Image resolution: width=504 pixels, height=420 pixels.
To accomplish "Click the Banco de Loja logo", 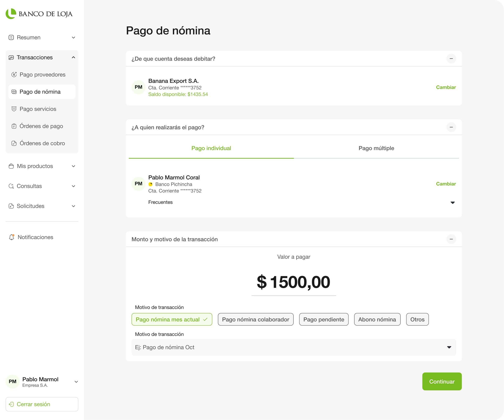I will 39,14.
